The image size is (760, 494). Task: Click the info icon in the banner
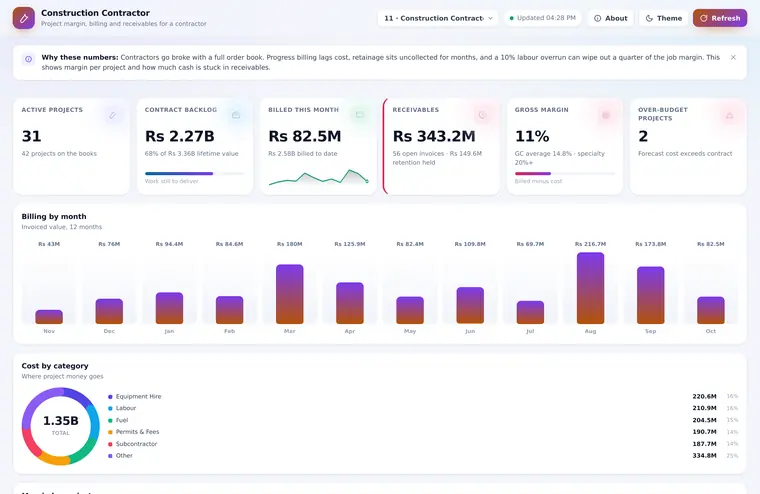tap(29, 59)
